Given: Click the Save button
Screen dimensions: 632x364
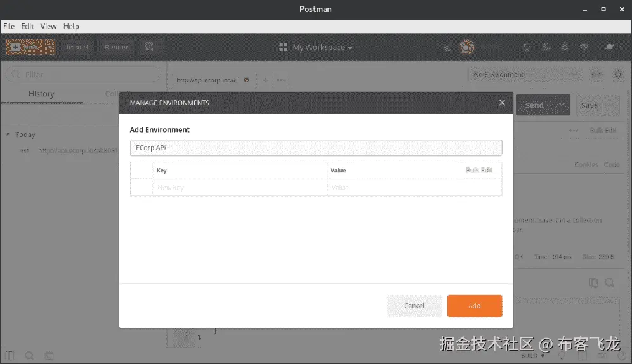Looking at the screenshot, I should pos(589,105).
